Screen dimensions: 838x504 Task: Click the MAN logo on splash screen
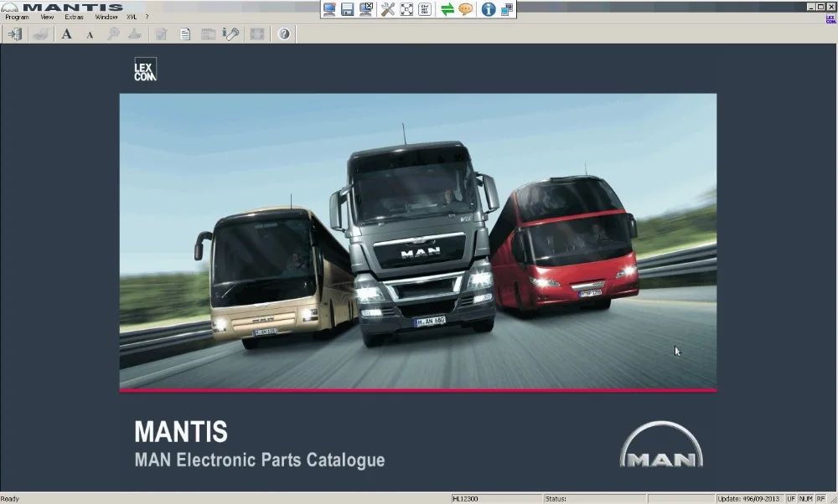tap(662, 445)
